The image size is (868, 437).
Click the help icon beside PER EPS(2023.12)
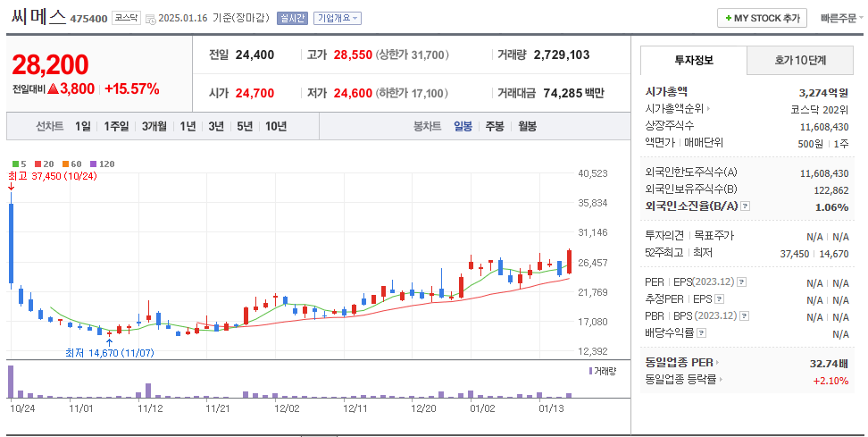tap(741, 282)
